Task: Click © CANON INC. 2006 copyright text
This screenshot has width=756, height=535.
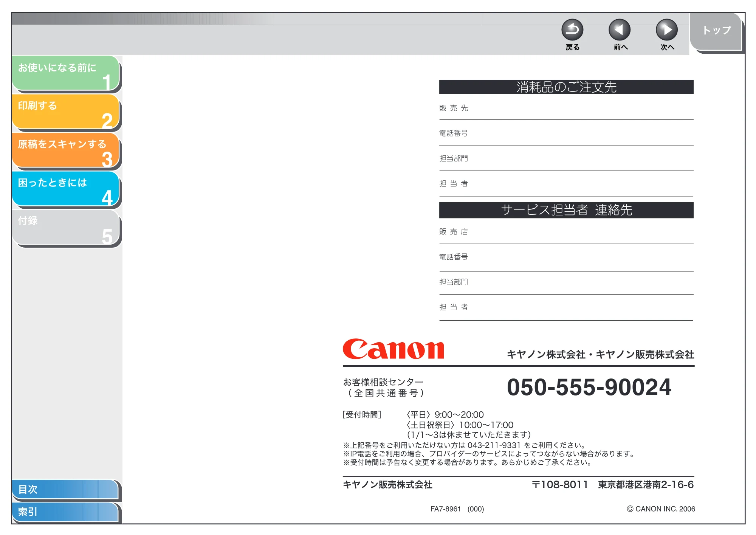Action: click(x=661, y=509)
